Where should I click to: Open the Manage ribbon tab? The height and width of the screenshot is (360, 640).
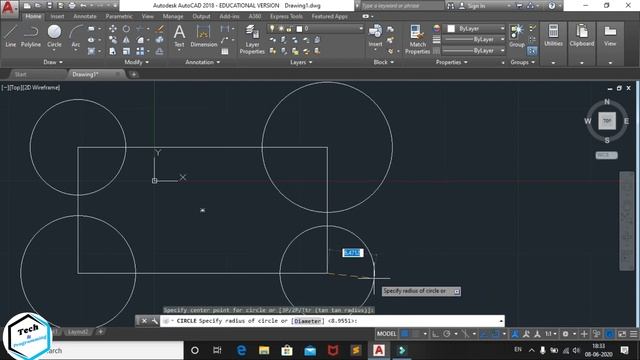coord(173,16)
